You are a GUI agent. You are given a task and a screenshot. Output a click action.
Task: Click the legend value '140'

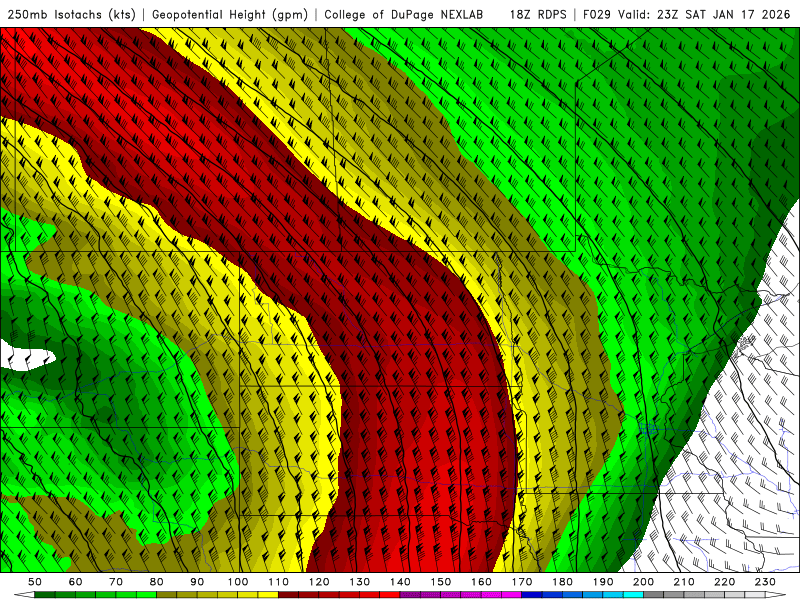click(400, 582)
